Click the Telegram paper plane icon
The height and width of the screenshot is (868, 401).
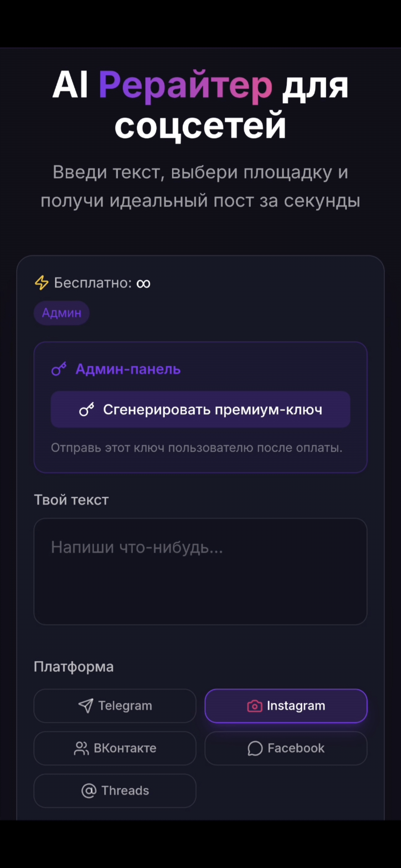[x=86, y=705]
